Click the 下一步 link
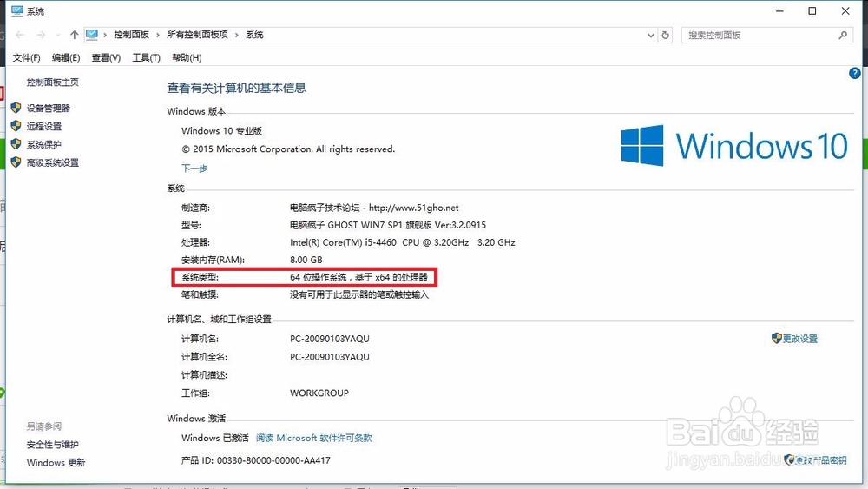 coord(194,169)
